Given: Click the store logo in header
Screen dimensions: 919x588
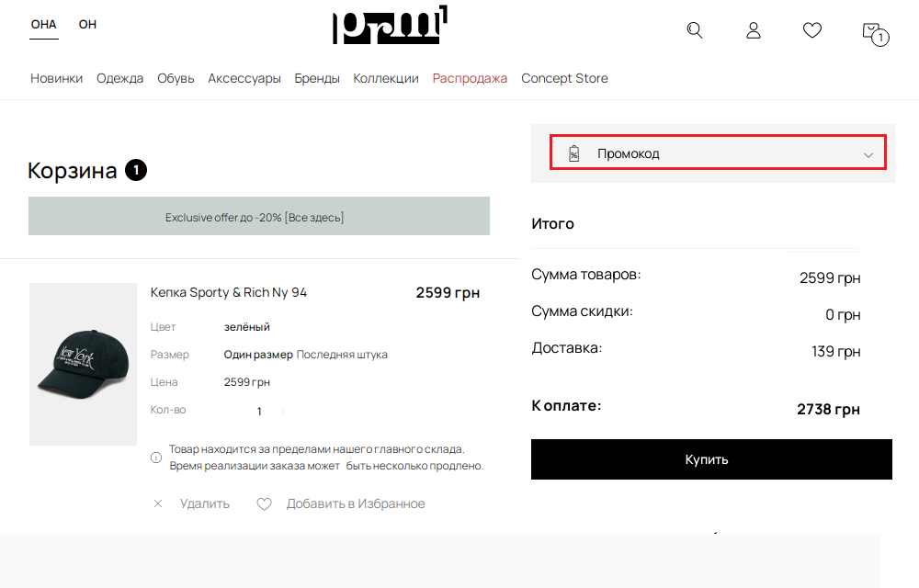Looking at the screenshot, I should pos(390,26).
